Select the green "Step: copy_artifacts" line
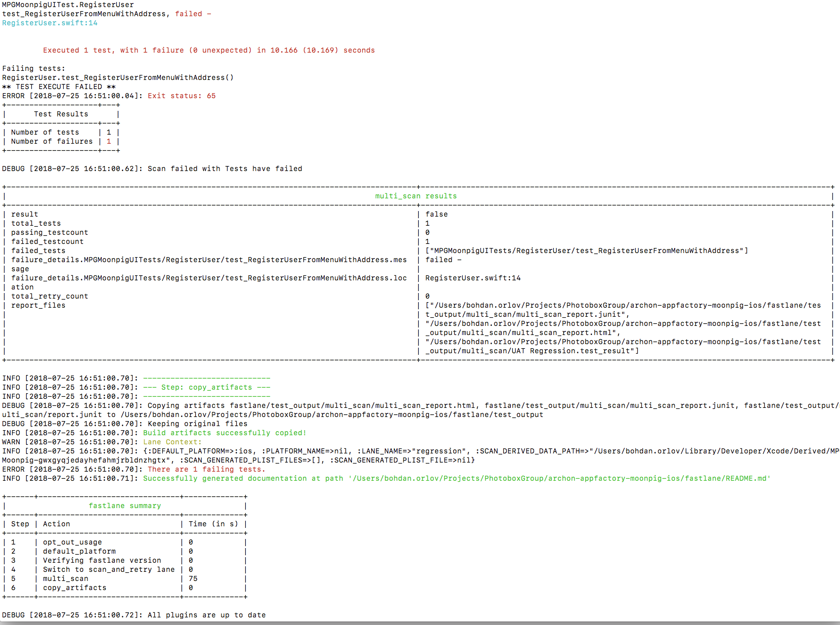The width and height of the screenshot is (840, 625). (x=207, y=387)
